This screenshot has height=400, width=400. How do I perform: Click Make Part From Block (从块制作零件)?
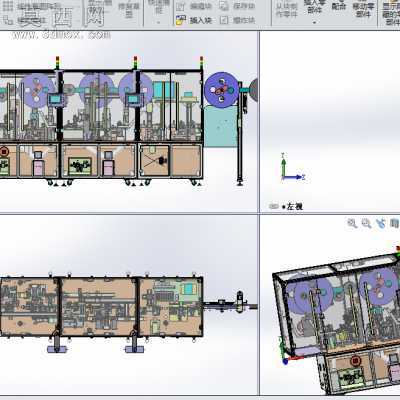click(286, 10)
